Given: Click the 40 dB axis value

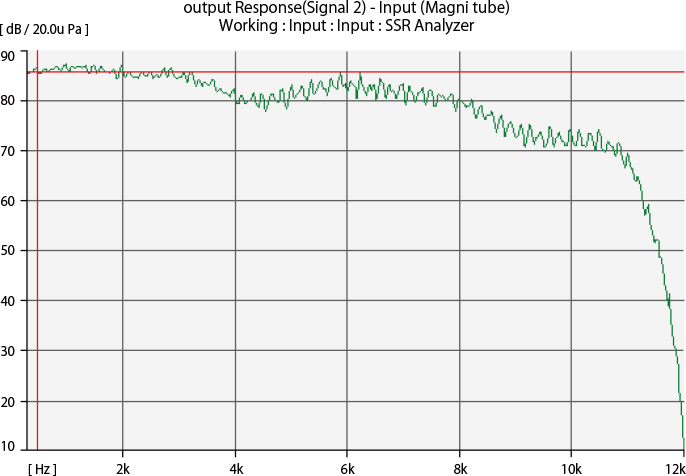Looking at the screenshot, I should tap(8, 301).
